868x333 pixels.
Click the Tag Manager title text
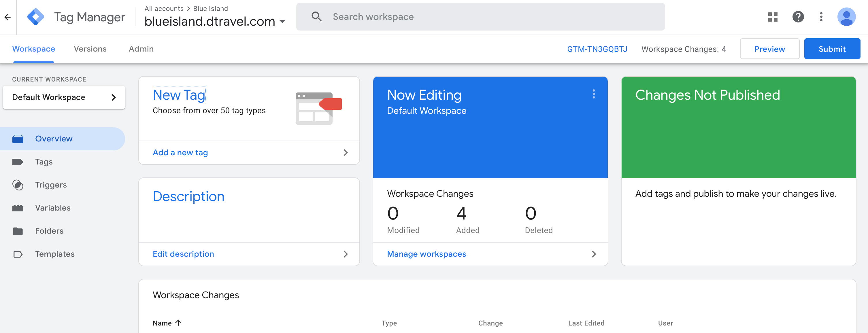point(90,17)
